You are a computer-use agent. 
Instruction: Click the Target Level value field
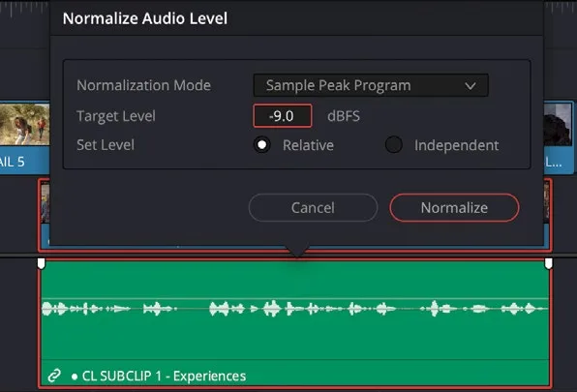click(x=283, y=116)
